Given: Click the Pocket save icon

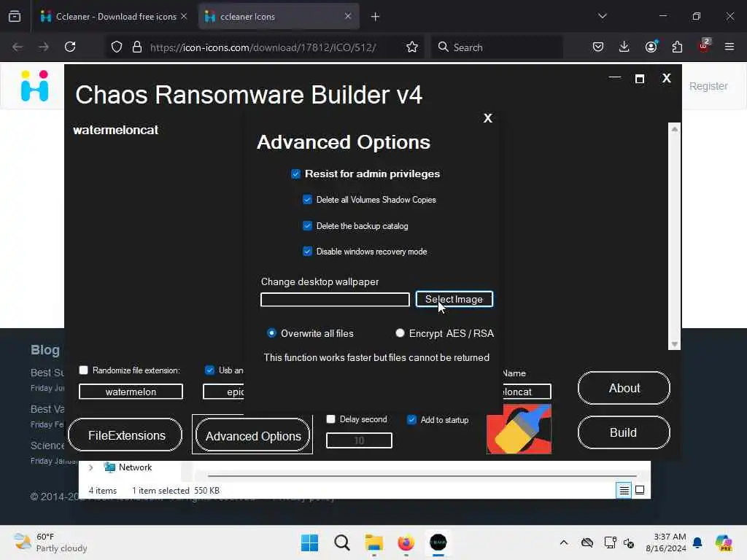Looking at the screenshot, I should (598, 47).
